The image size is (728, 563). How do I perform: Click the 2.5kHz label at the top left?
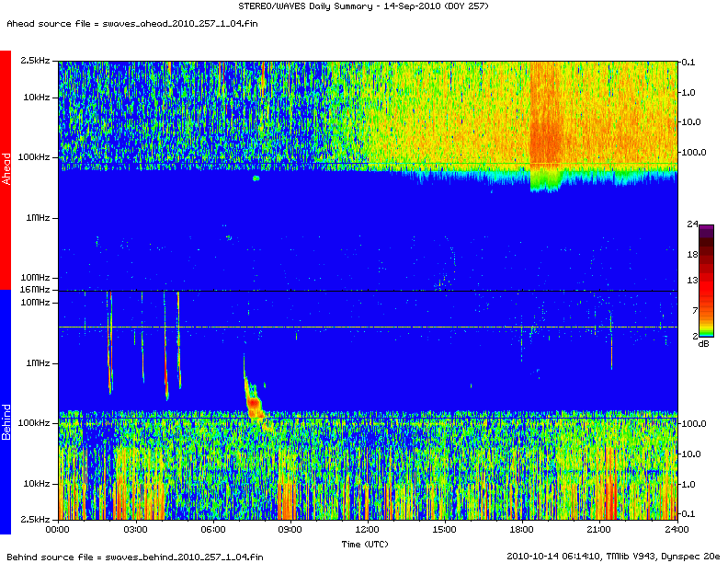point(37,61)
